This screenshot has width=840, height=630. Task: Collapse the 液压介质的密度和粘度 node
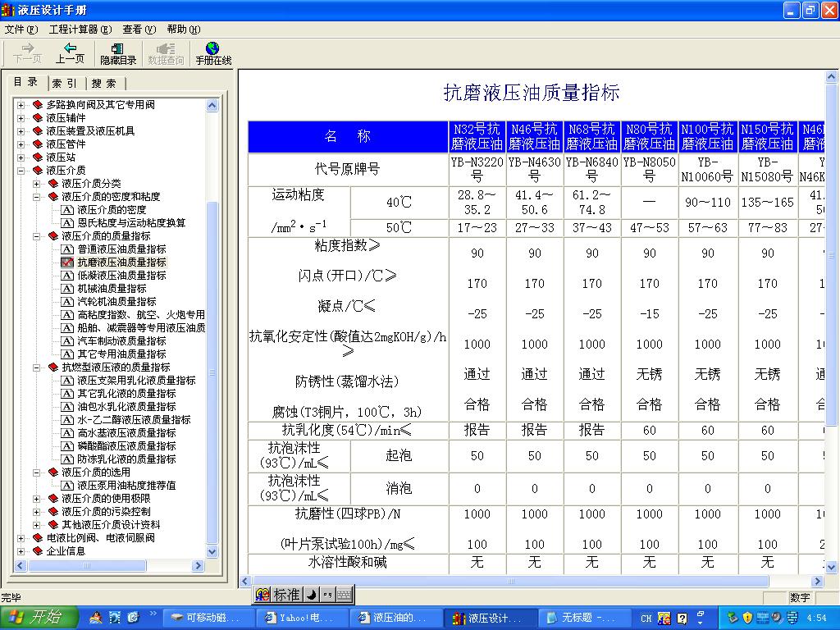(x=36, y=197)
